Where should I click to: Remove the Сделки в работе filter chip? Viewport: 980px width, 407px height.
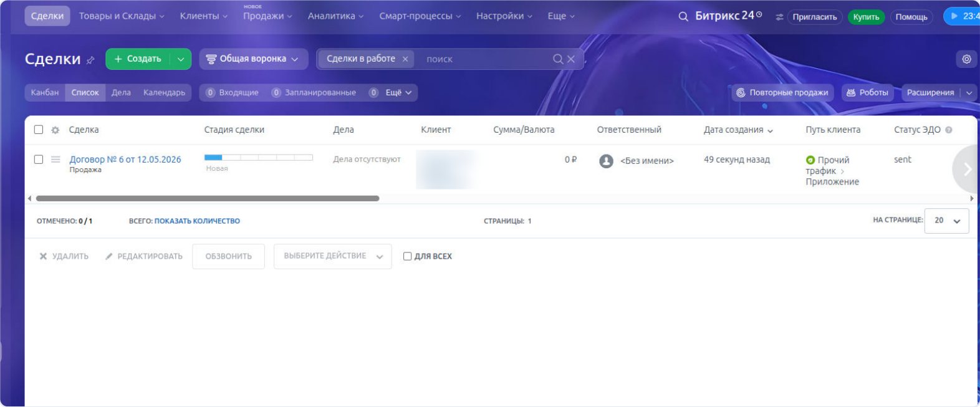coord(405,59)
